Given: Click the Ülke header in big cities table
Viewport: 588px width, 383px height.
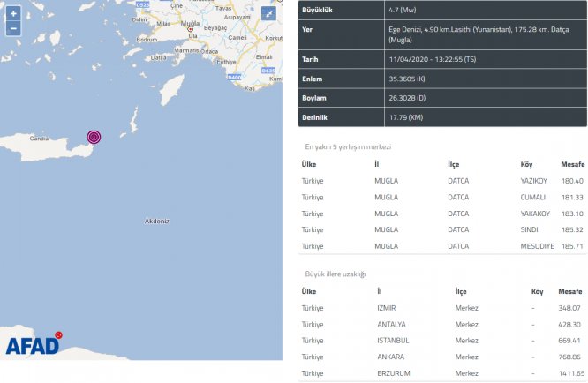Looking at the screenshot, I should pos(309,291).
